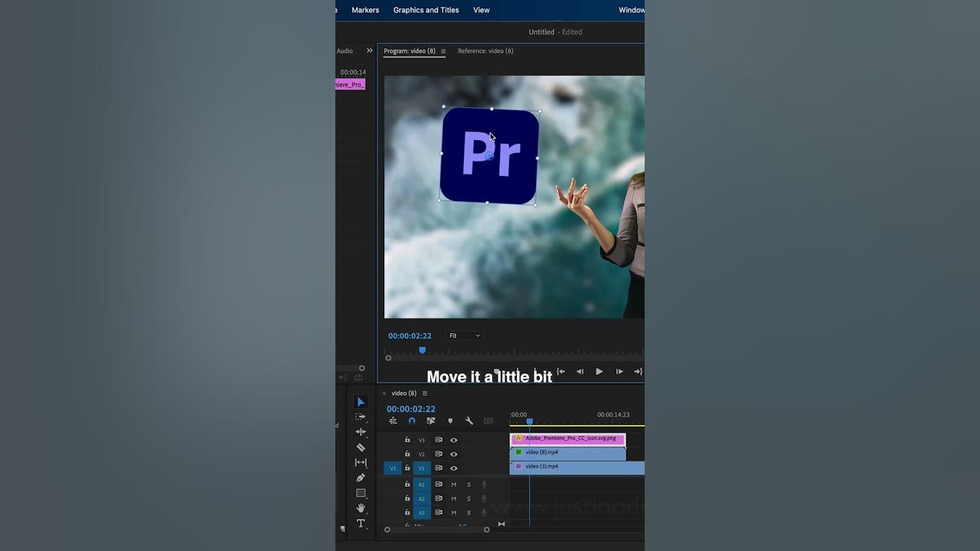980x551 pixels.
Task: Switch to Reference: video (8) tab
Action: pos(485,51)
